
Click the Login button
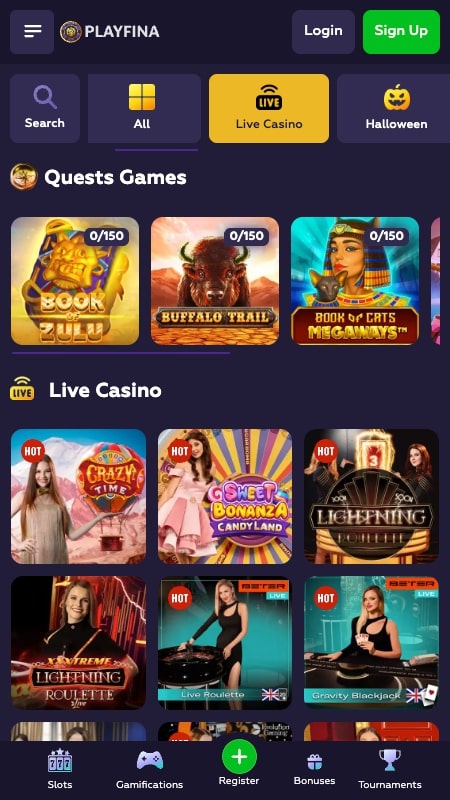[323, 32]
